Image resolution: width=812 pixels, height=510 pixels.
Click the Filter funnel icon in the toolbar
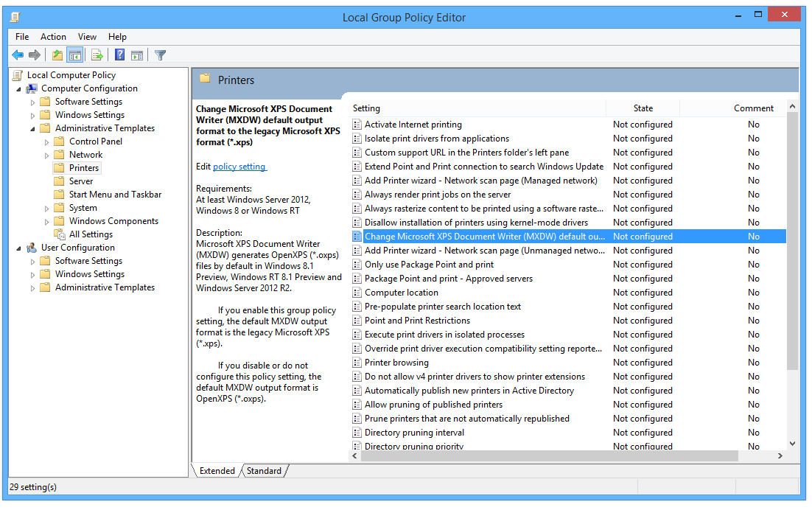(160, 55)
